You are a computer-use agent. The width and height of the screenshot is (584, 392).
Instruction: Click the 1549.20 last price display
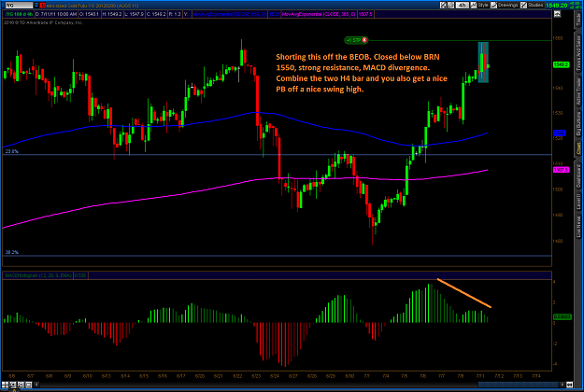click(x=557, y=6)
